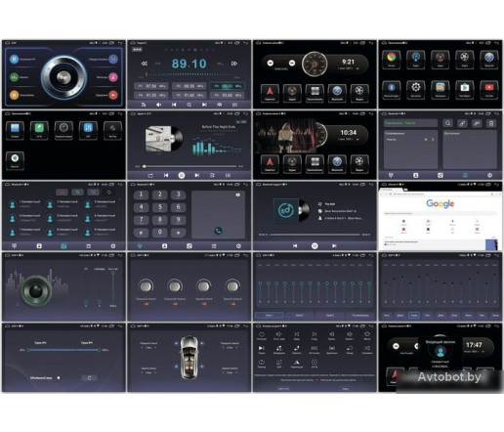Click the music player progress bar
The height and width of the screenshot is (432, 504).
190,166
